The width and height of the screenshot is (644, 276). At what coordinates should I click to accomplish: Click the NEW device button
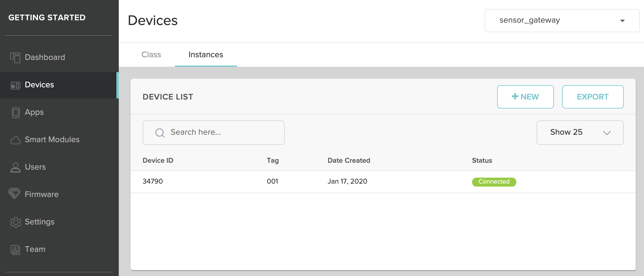(x=525, y=97)
